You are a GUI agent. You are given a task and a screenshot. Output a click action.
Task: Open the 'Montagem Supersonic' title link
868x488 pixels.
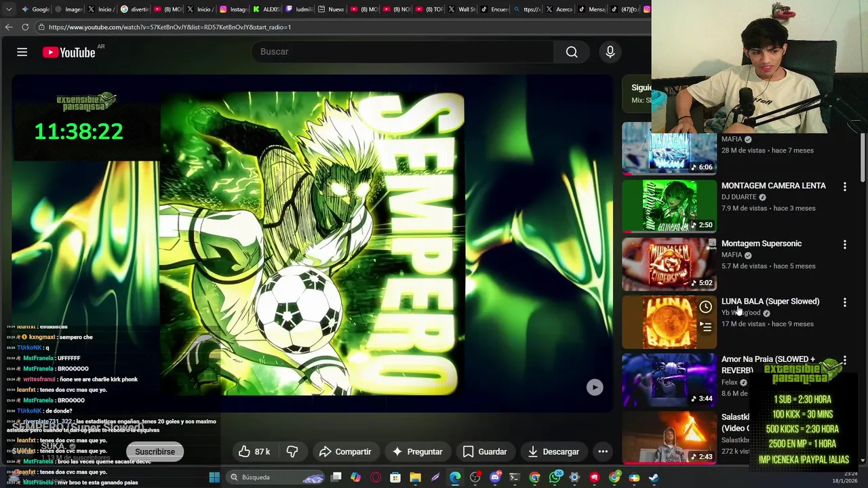tap(762, 243)
